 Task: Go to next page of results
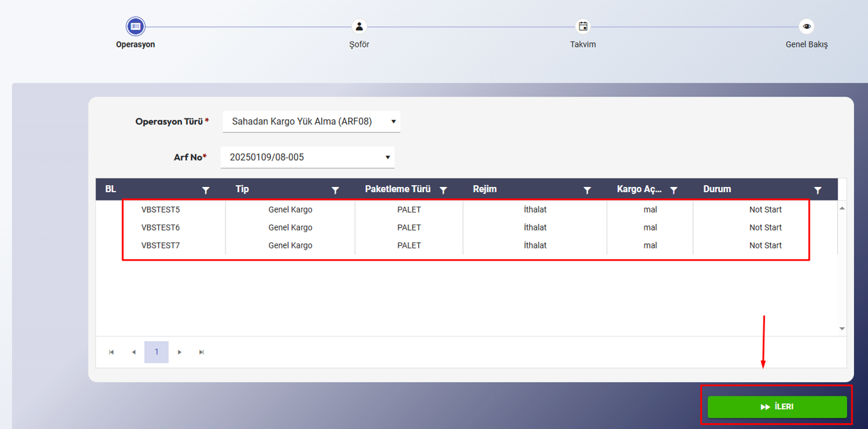click(180, 352)
